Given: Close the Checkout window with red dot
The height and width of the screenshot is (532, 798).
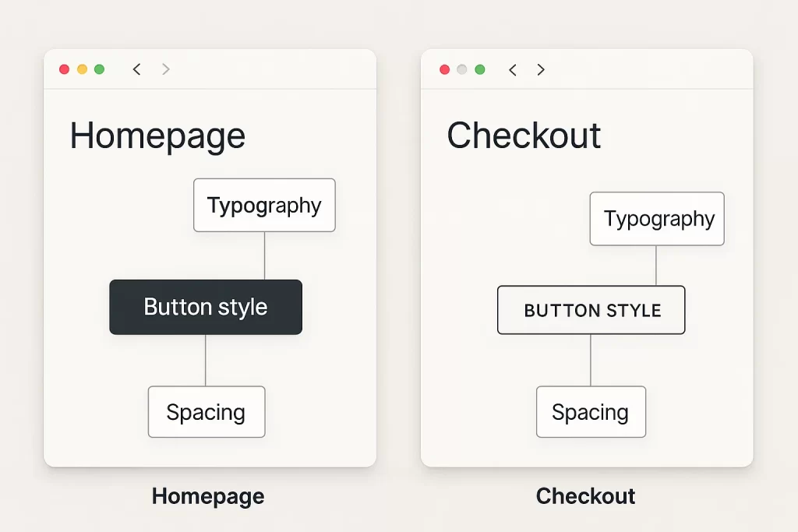Looking at the screenshot, I should pos(445,69).
